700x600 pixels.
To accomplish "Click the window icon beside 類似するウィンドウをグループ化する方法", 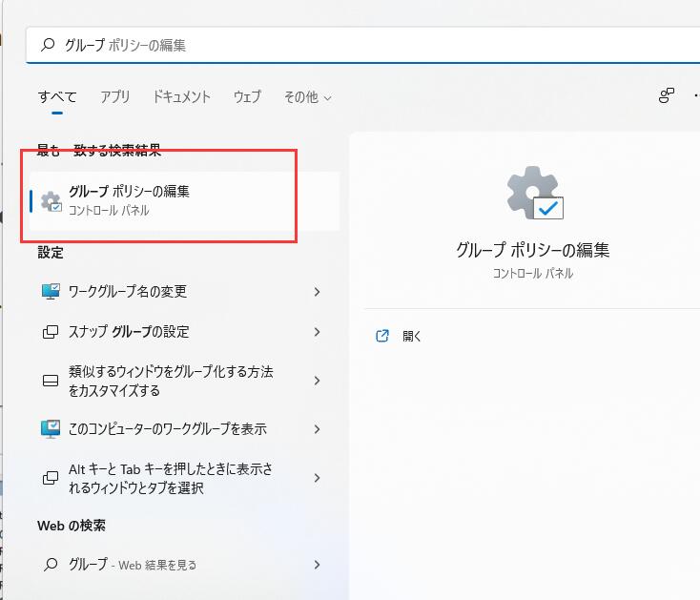I will click(x=51, y=381).
